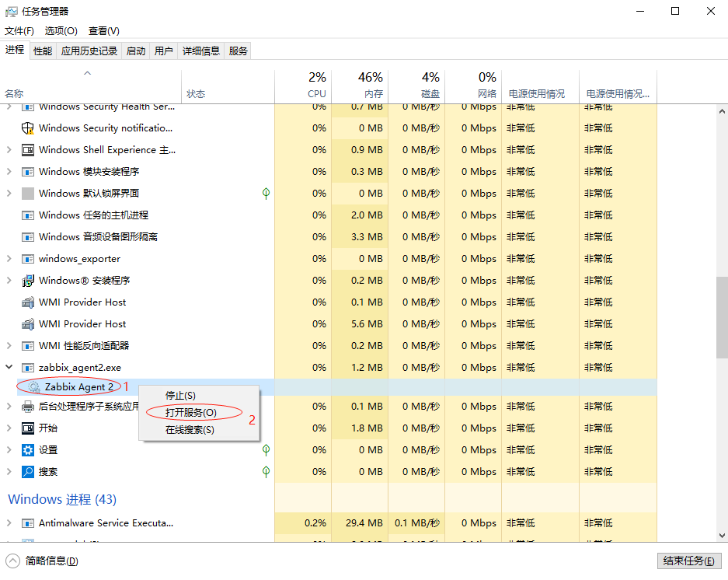
Task: Click the Zabbix Agent 2 service gear icon
Action: tap(33, 386)
